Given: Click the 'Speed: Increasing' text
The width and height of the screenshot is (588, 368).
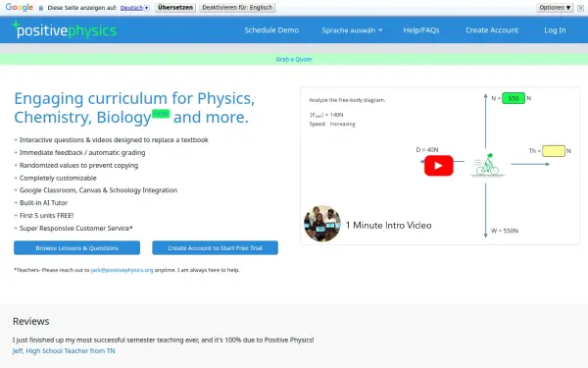Looking at the screenshot, I should point(332,124).
